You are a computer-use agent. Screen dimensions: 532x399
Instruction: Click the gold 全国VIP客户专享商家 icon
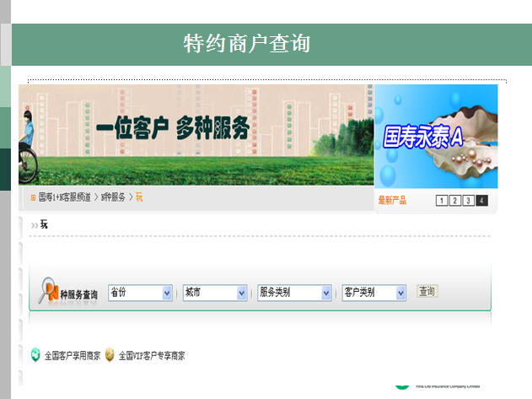(x=110, y=355)
